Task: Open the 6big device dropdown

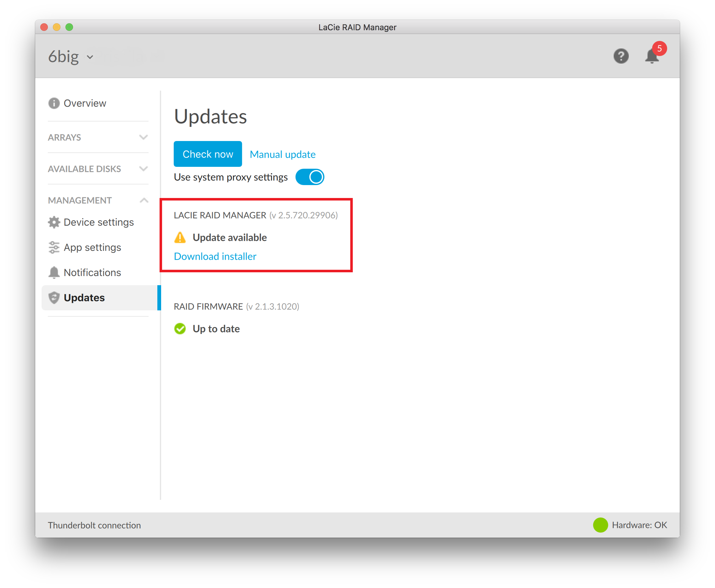Action: (x=90, y=57)
